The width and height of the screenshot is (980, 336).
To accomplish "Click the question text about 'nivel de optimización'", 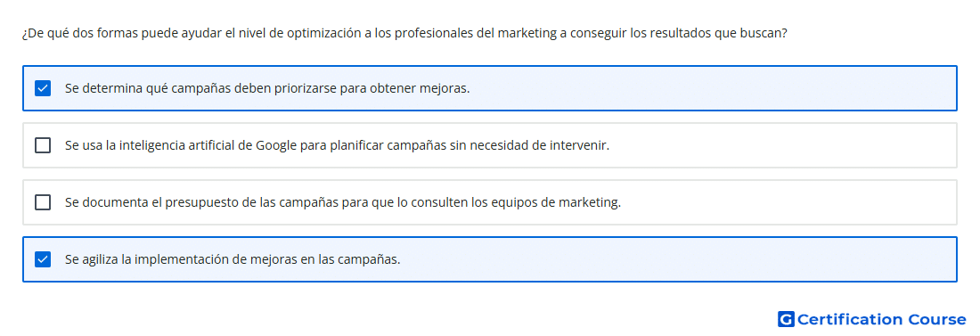I will point(404,33).
